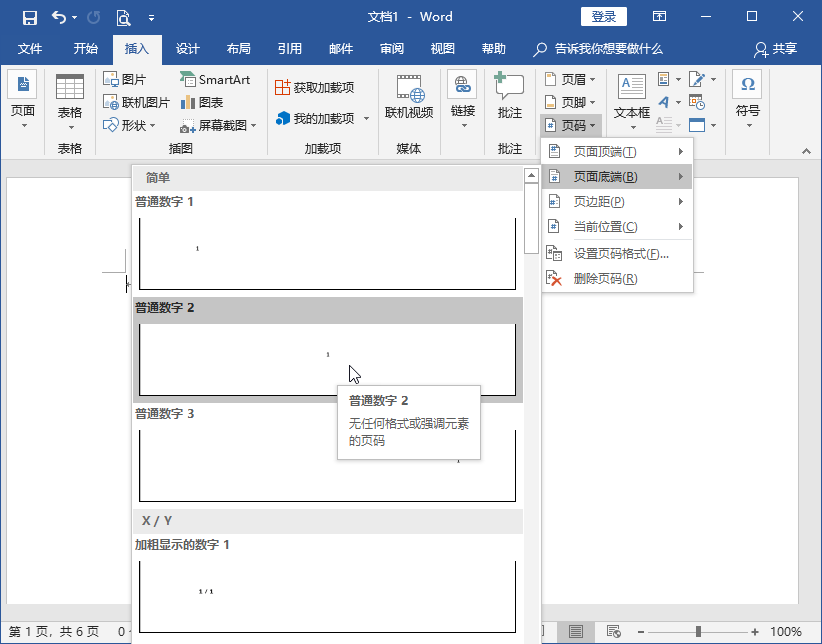Click the zoom in plus button
Screen dimensions: 822x644
click(755, 632)
